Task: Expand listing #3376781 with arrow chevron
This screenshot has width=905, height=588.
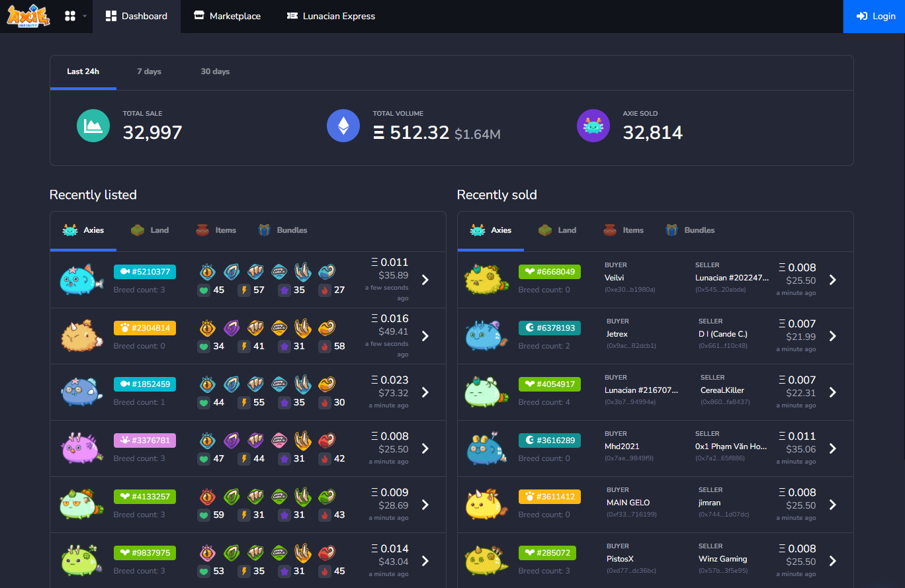Action: (x=425, y=448)
